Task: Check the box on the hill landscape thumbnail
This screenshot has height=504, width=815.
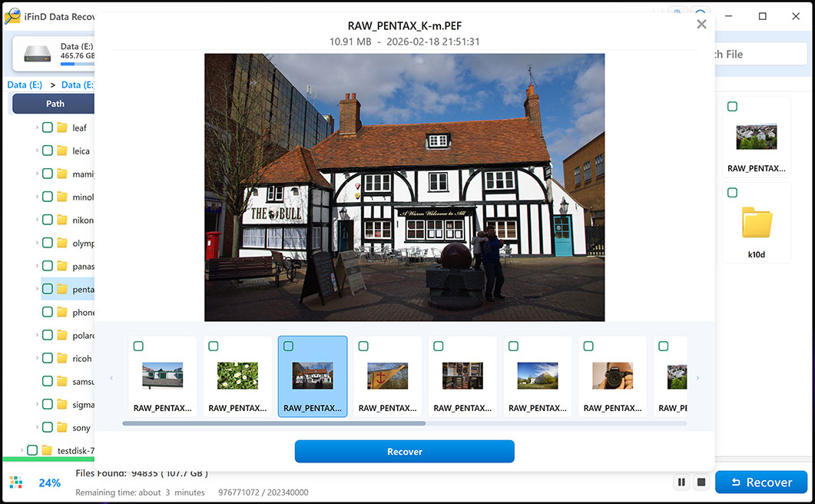Action: (x=513, y=346)
